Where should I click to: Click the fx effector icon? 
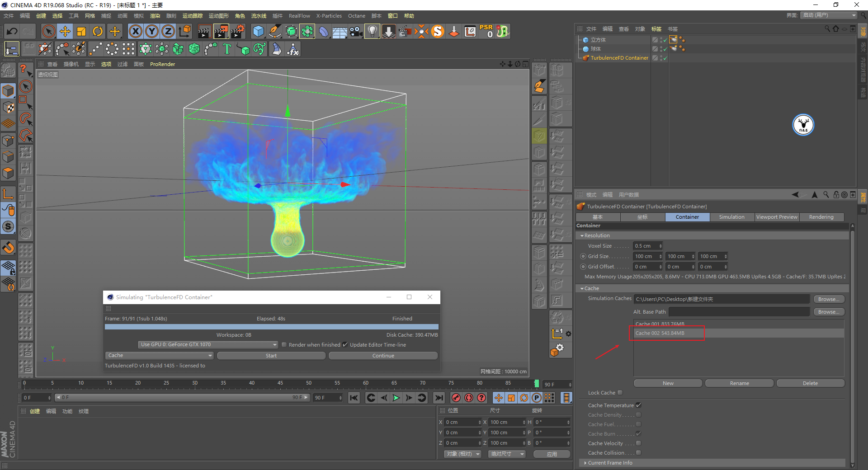pyautogui.click(x=293, y=49)
